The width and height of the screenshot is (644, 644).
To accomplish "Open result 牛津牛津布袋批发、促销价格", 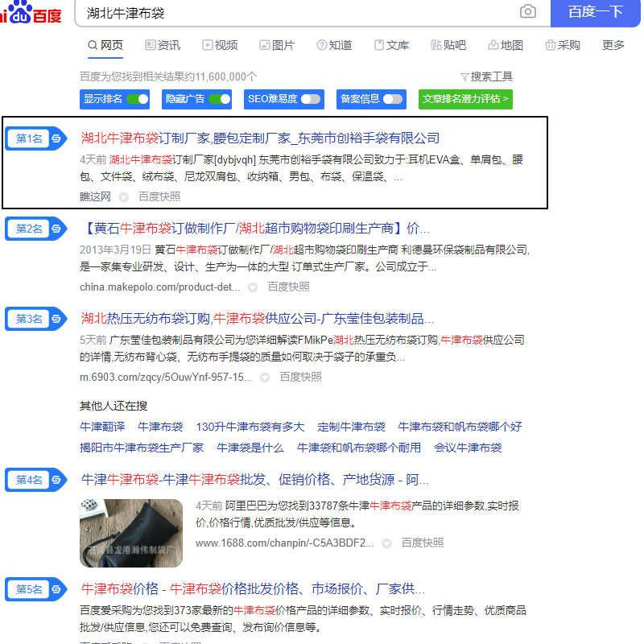I will pos(255,479).
